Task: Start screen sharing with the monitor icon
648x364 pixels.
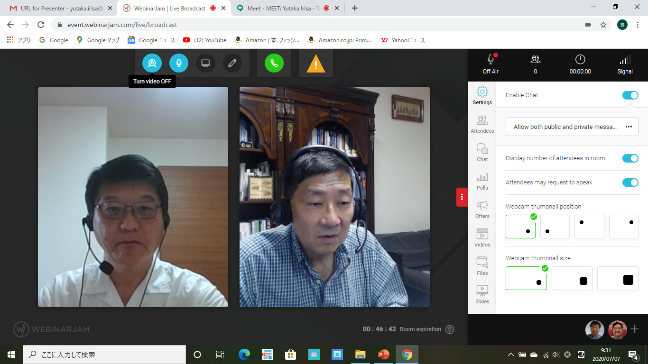Action: pos(205,63)
